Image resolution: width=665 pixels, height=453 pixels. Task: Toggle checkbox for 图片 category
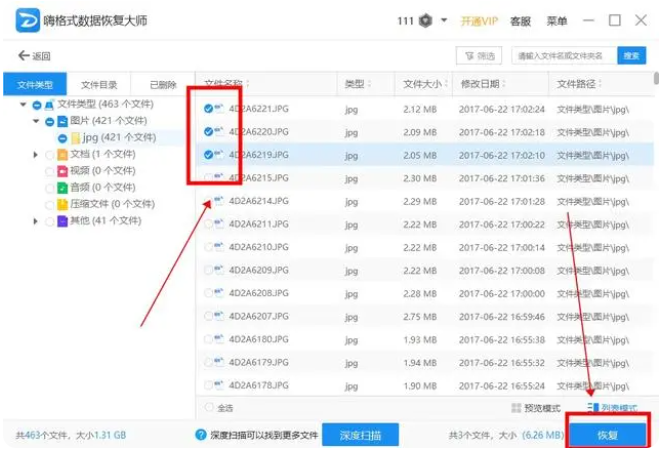click(50, 122)
